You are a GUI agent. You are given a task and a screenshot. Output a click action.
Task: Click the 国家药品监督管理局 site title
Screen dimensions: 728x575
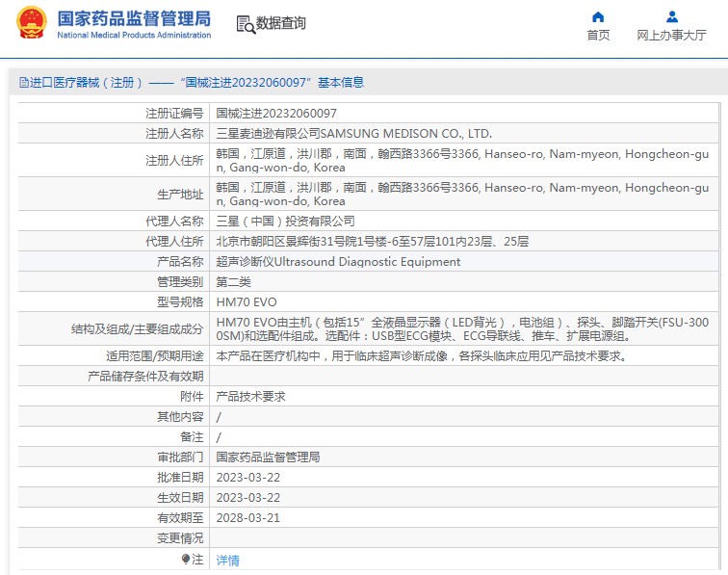pos(134,17)
